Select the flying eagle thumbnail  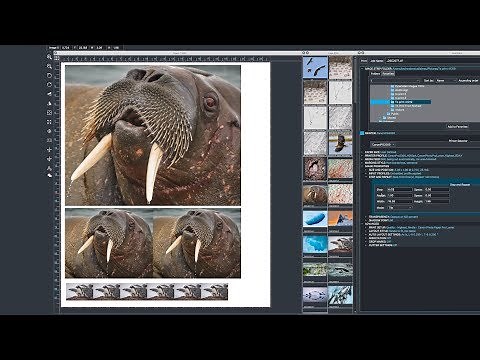(x=340, y=144)
